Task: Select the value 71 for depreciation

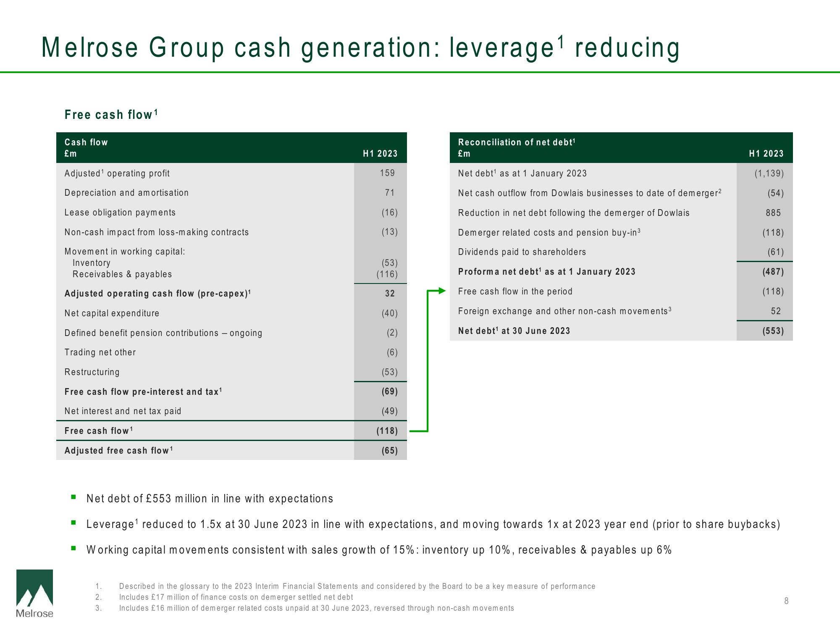Action: pyautogui.click(x=390, y=192)
